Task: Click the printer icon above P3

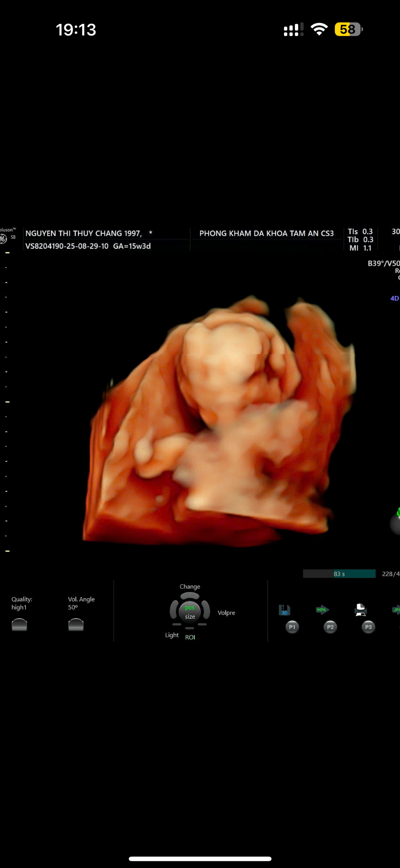Action: click(360, 610)
